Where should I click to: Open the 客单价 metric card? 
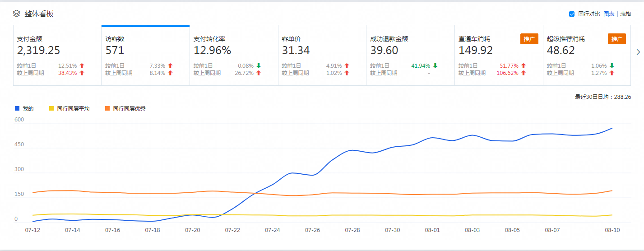point(322,56)
